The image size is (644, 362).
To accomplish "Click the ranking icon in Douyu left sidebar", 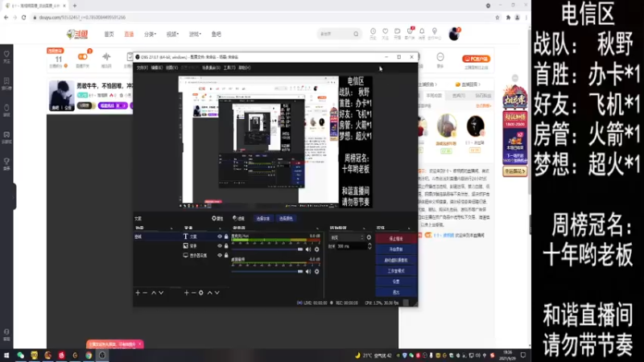I will pyautogui.click(x=6, y=83).
